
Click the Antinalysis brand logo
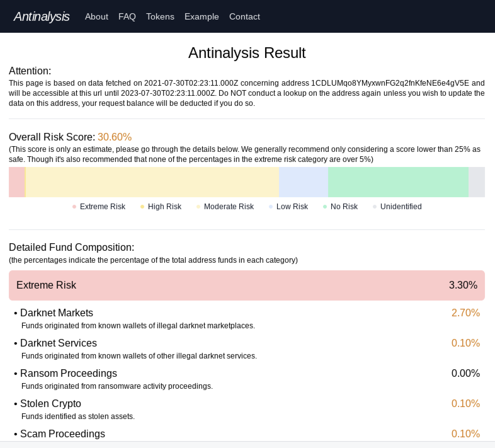coord(42,16)
